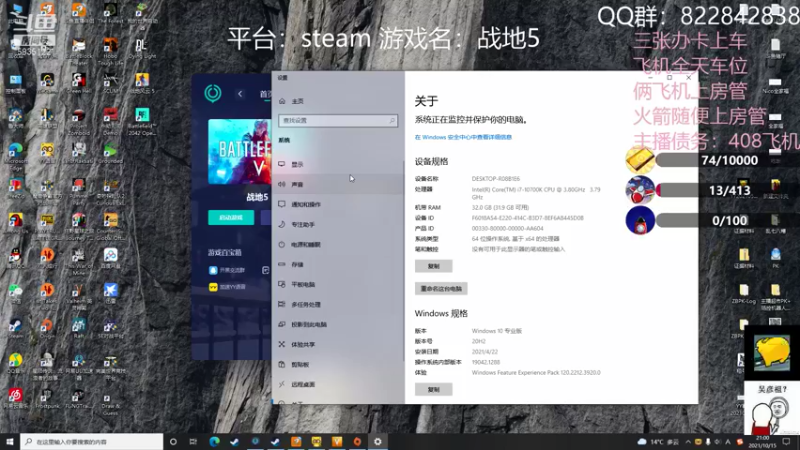Viewport: 800px width, 450px height.
Task: Open Microsoft Edge desktop shortcut
Action: (x=15, y=156)
